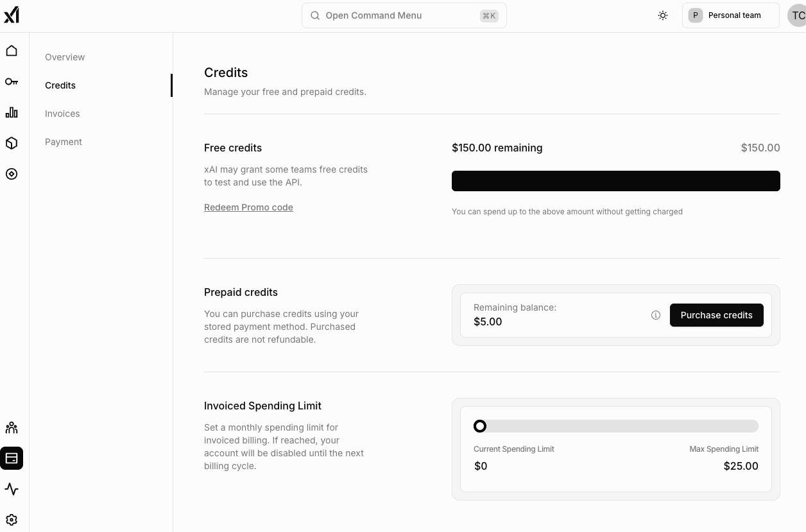Click the ⌘K shortcut badge
The height and width of the screenshot is (532, 806).
[489, 15]
